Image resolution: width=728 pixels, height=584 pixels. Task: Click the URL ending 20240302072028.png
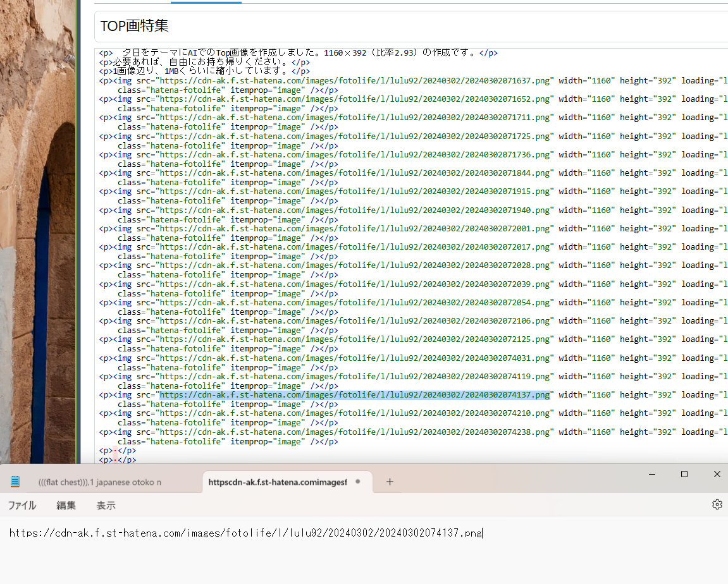355,265
